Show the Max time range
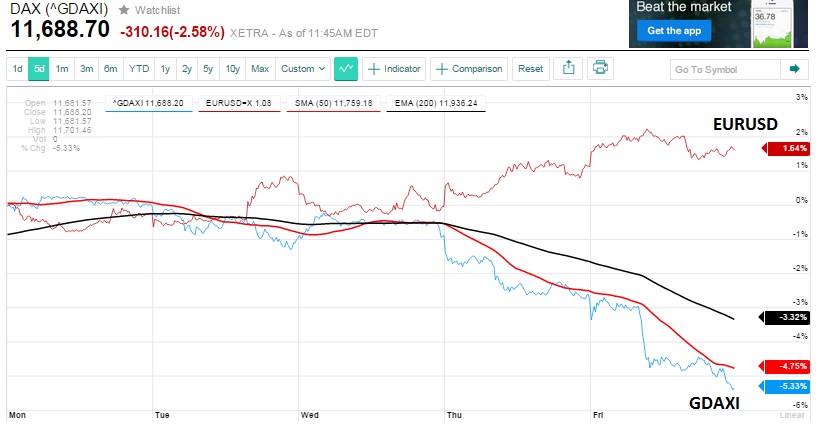This screenshot has width=819, height=431. pyautogui.click(x=260, y=69)
